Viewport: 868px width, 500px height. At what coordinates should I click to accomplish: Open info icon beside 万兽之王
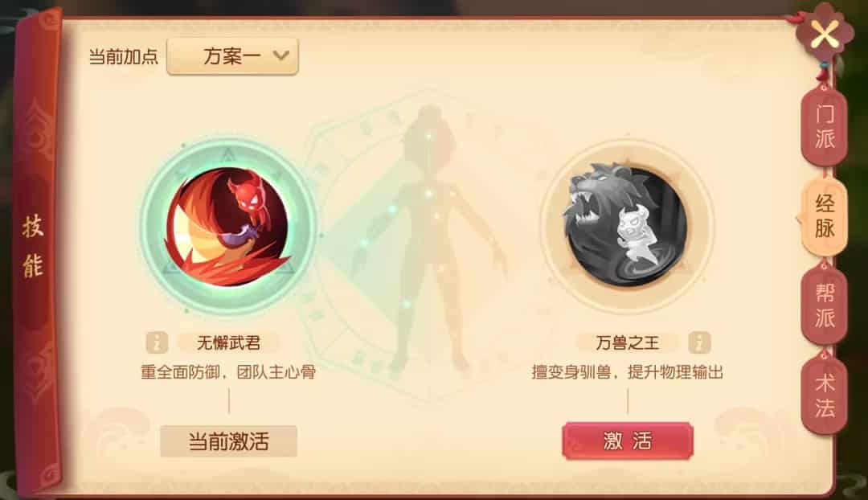click(699, 342)
